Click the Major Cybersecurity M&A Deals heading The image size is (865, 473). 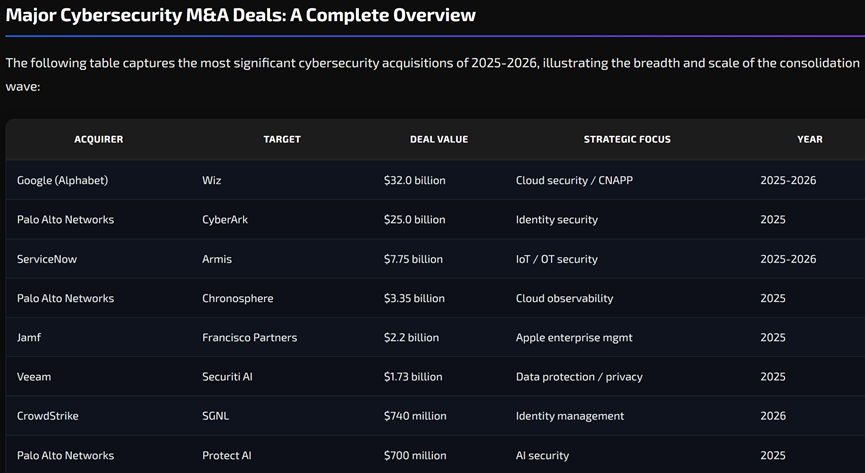coord(241,15)
